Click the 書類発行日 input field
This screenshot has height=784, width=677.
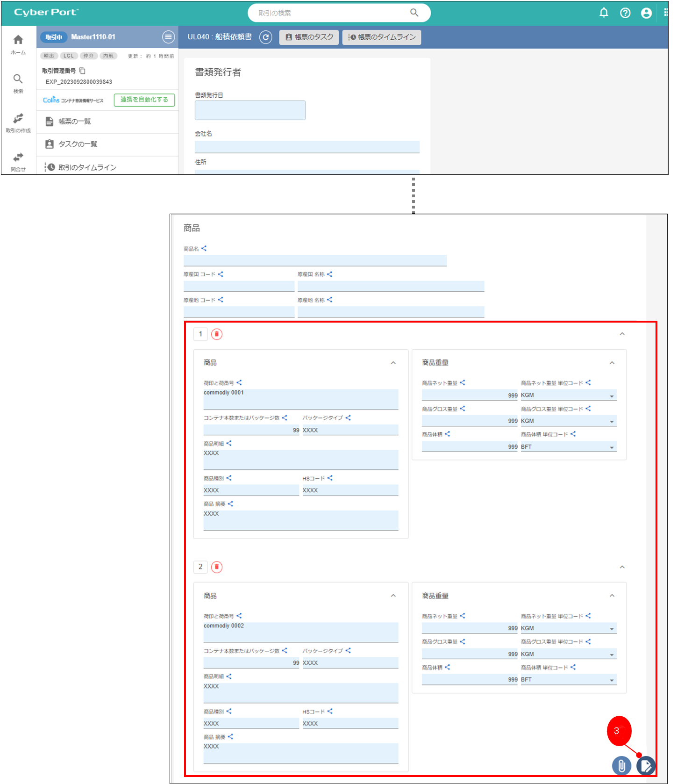click(250, 110)
